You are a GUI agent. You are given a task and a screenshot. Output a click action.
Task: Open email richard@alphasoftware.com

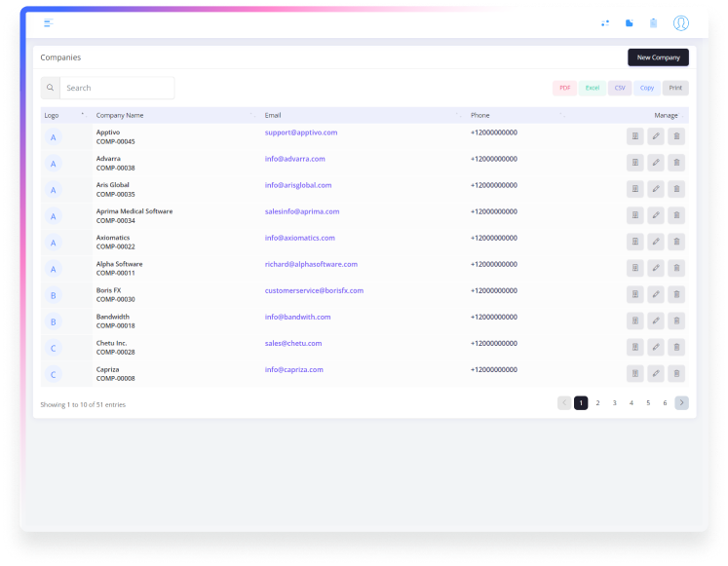[x=311, y=264]
